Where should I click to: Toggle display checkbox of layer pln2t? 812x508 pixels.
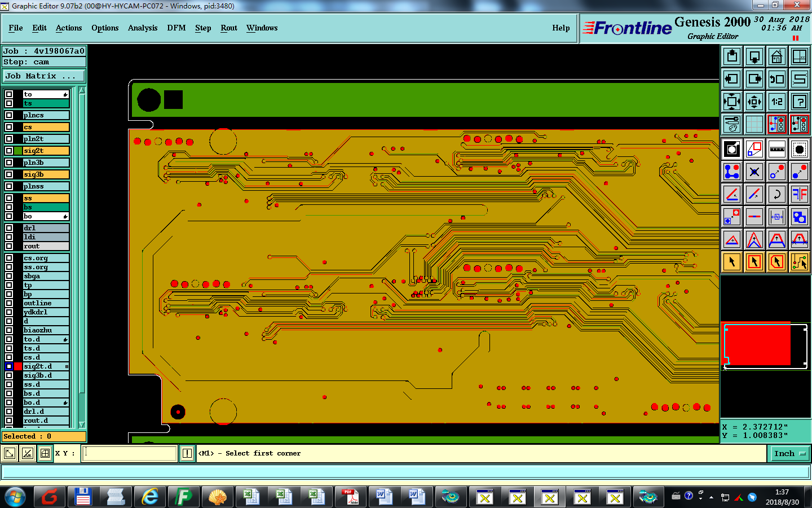pyautogui.click(x=9, y=139)
